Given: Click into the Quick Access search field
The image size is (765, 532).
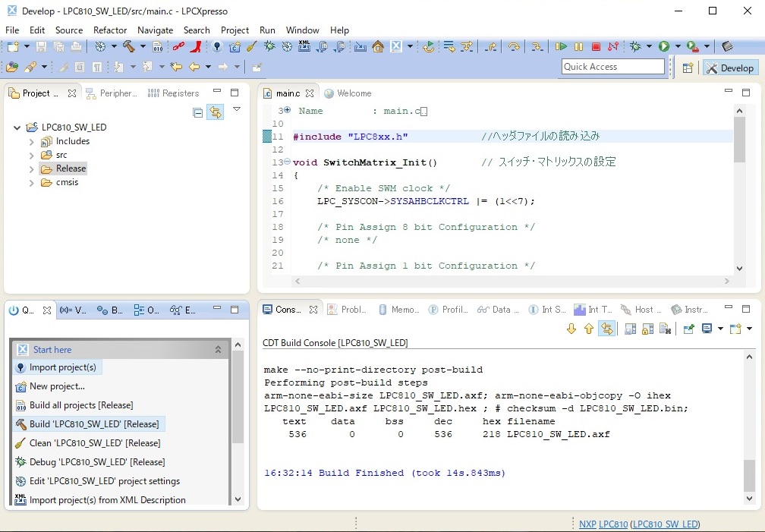Looking at the screenshot, I should (x=612, y=67).
